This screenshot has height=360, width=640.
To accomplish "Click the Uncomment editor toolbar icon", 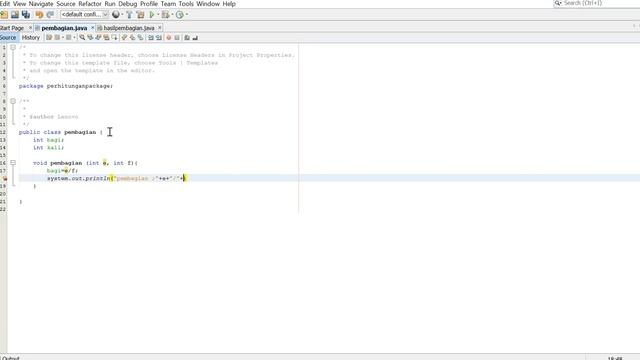I will 195,38.
